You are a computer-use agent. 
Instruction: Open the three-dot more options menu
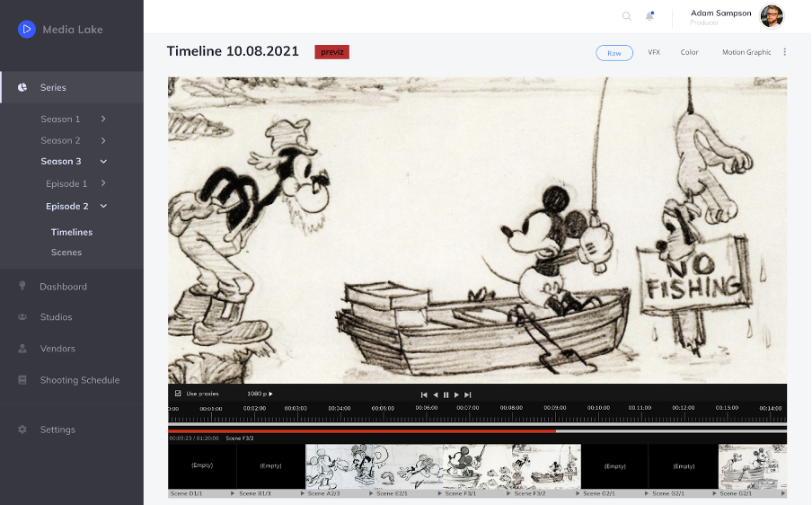[x=784, y=52]
